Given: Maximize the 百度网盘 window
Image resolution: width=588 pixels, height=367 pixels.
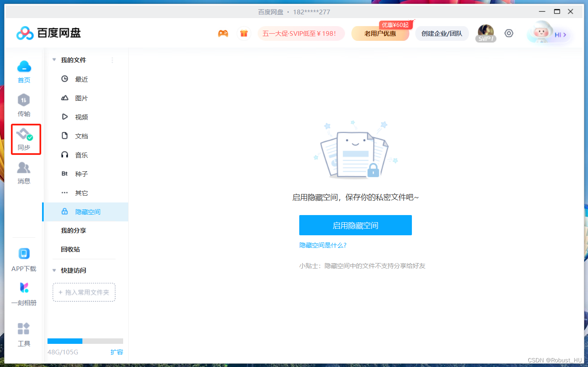Looking at the screenshot, I should click(x=557, y=11).
